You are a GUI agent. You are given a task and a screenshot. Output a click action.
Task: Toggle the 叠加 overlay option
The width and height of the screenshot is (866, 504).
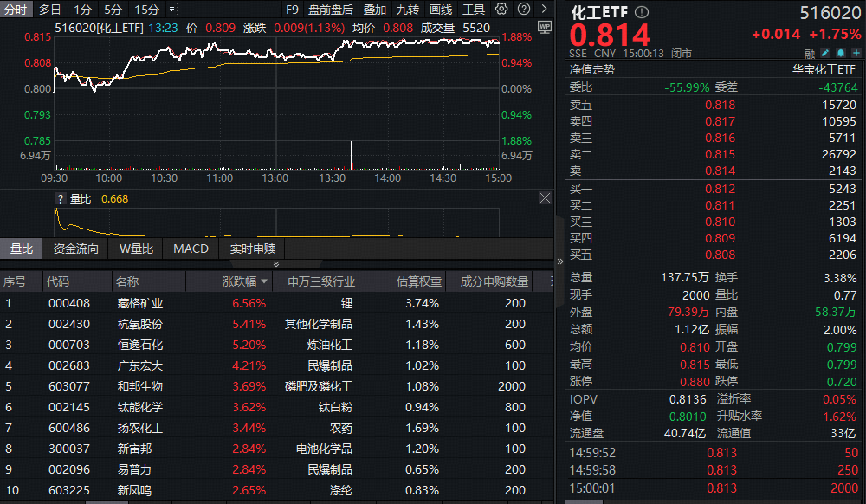374,10
